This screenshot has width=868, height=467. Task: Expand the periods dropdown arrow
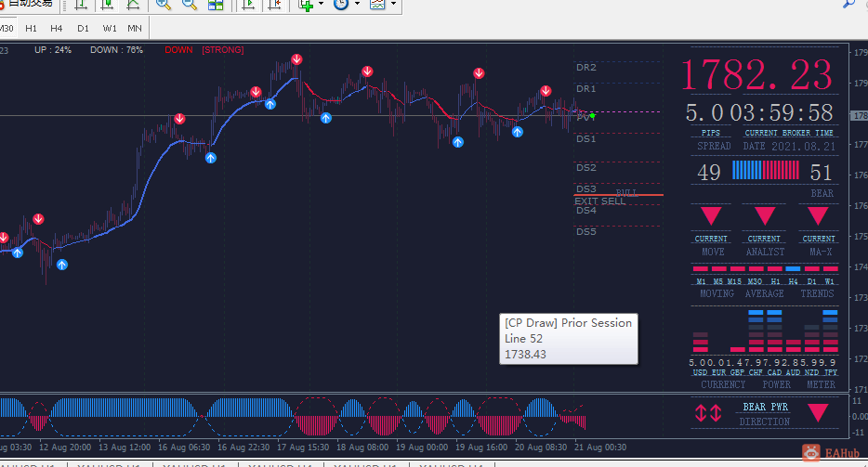coord(357,5)
